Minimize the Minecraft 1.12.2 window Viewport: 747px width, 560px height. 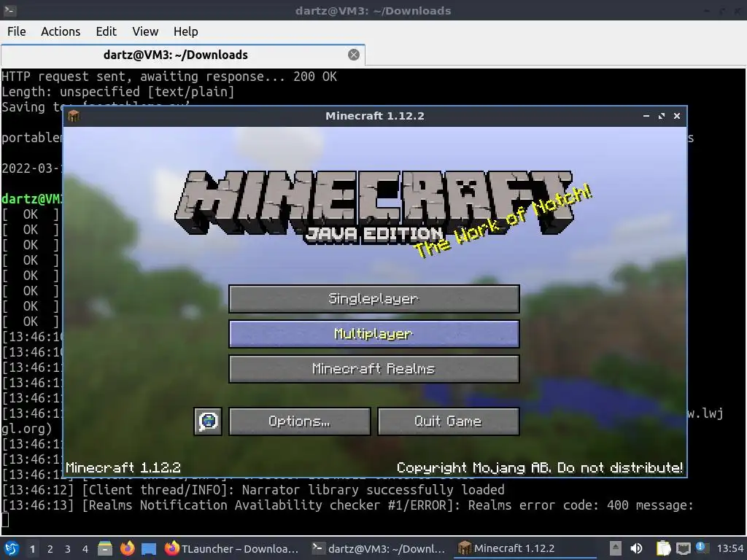tap(646, 116)
